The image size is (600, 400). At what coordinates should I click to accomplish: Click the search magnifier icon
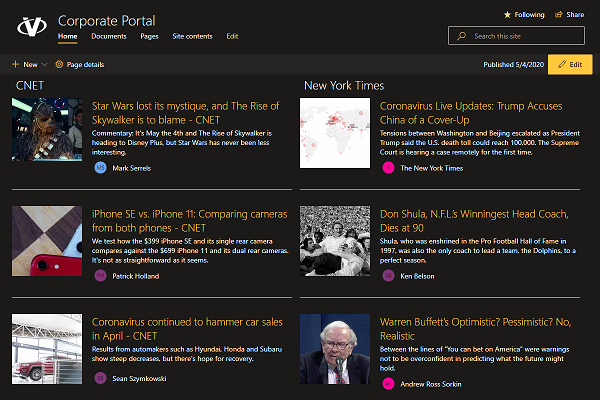[x=461, y=36]
